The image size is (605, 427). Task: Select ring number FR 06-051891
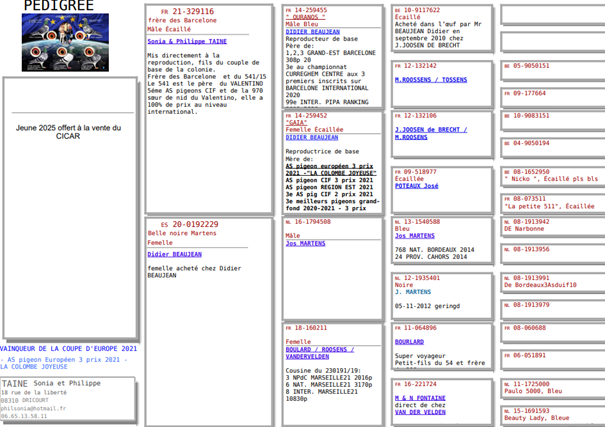pyautogui.click(x=525, y=355)
